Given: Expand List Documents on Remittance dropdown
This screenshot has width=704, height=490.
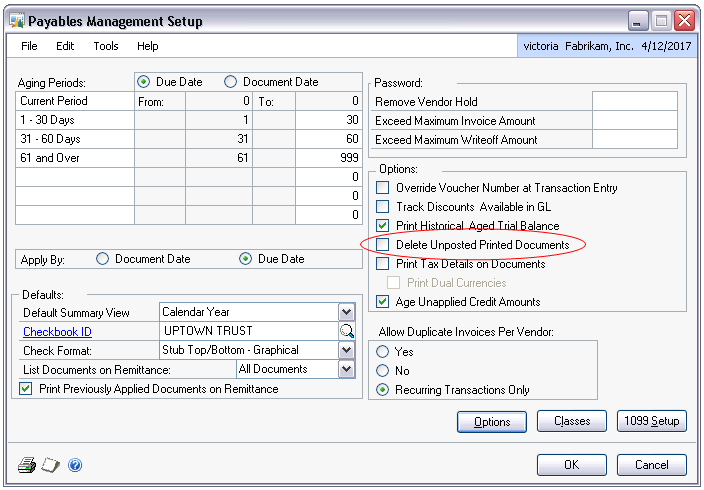Looking at the screenshot, I should pyautogui.click(x=346, y=369).
